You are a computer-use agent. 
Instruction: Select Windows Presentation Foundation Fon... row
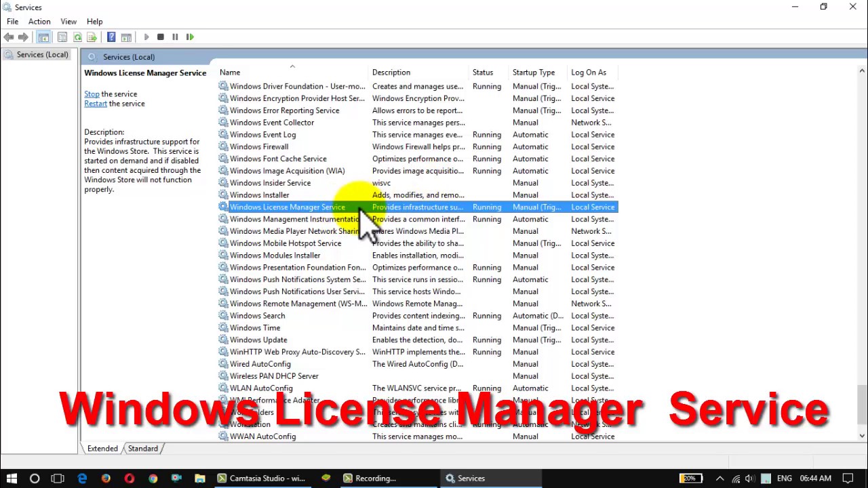point(417,268)
